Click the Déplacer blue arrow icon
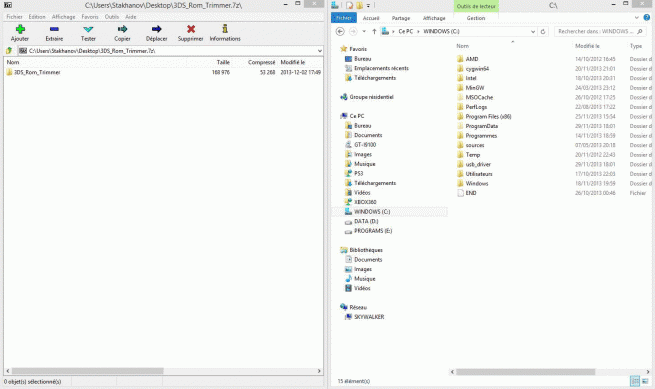This screenshot has width=655, height=389. (x=156, y=29)
